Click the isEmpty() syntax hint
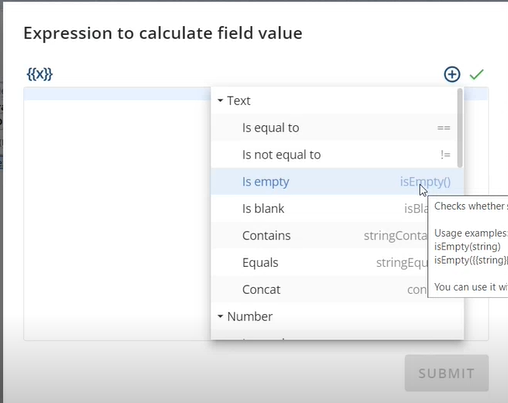This screenshot has height=403, width=508. 425,182
